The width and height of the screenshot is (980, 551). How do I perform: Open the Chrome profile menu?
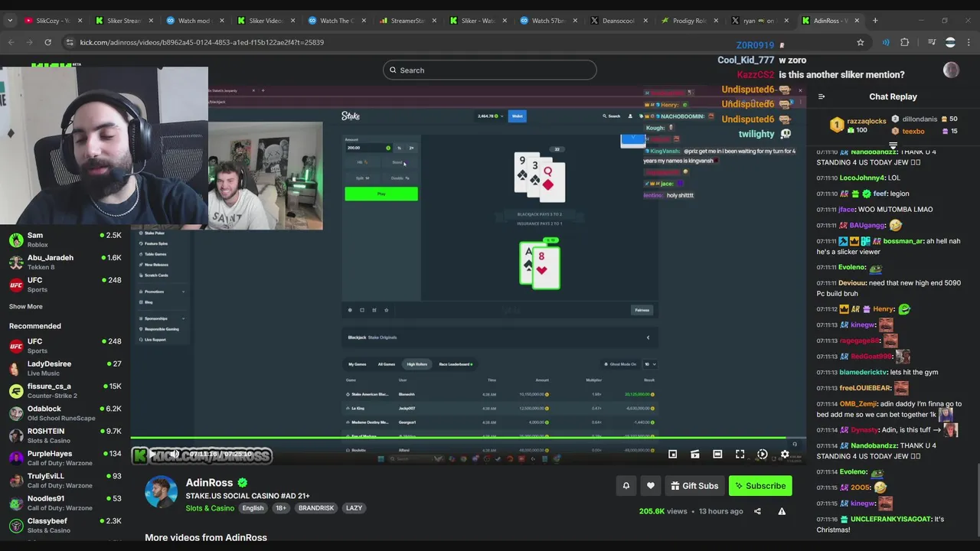pyautogui.click(x=950, y=42)
